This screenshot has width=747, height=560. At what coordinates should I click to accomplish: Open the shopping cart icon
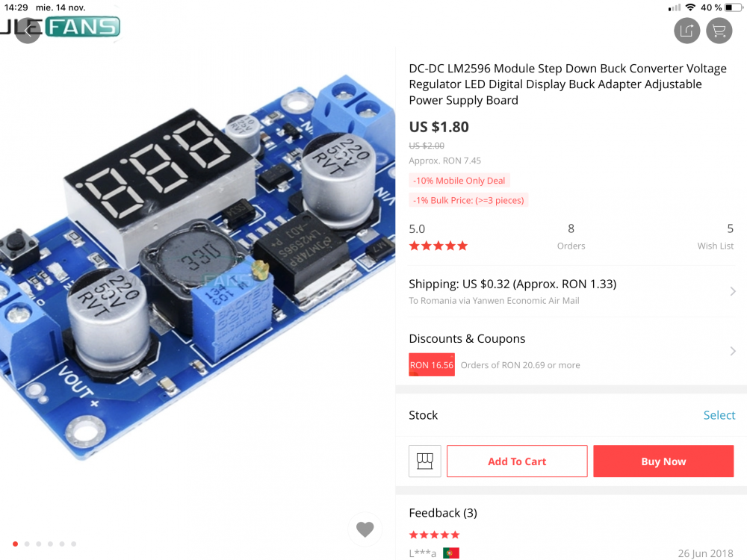[x=719, y=31]
